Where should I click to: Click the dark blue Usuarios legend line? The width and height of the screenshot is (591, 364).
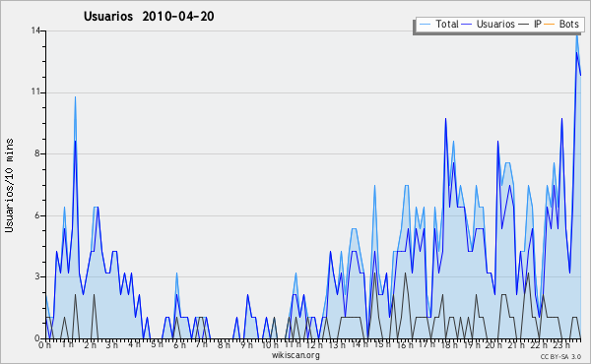point(467,25)
